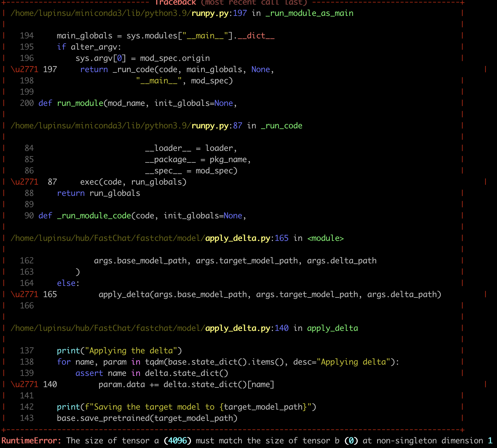Screen dimensions: 497x448
Task: Click line number 194 in the traceback
Action: (27, 35)
